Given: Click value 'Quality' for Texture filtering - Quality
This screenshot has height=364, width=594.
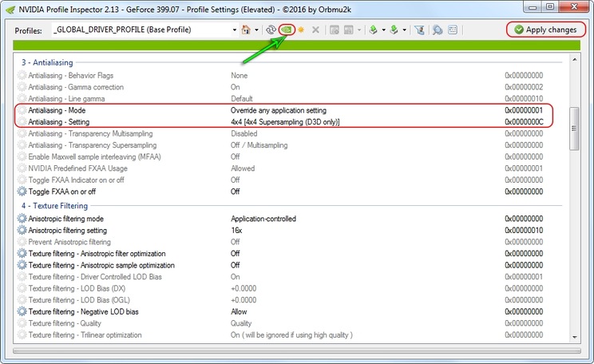Looking at the screenshot, I should [241, 323].
